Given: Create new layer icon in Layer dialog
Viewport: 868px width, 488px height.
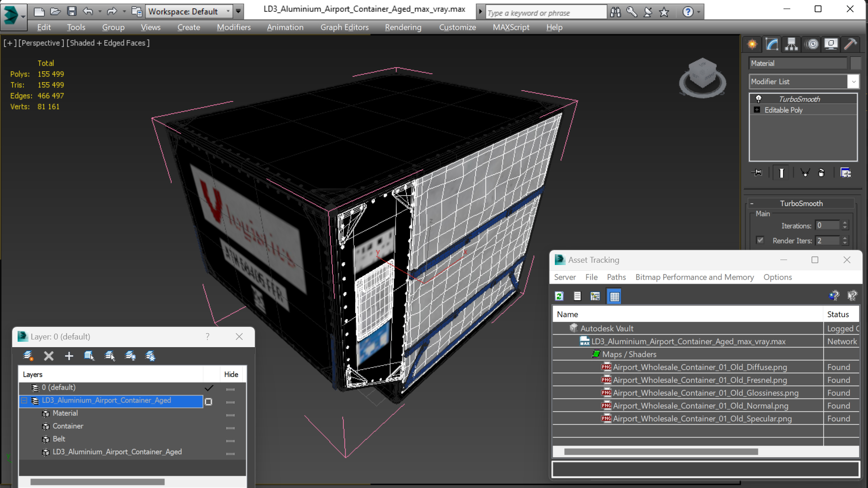Looking at the screenshot, I should (28, 356).
